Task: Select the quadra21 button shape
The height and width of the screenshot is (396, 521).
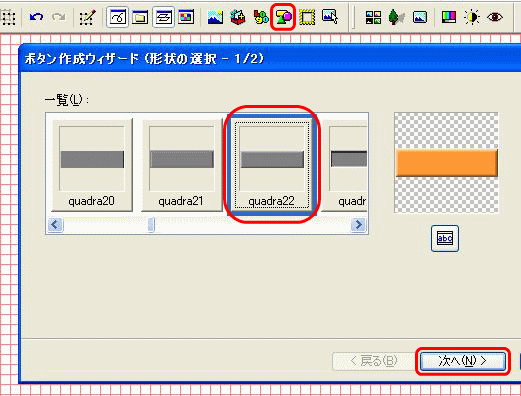Action: (x=182, y=165)
